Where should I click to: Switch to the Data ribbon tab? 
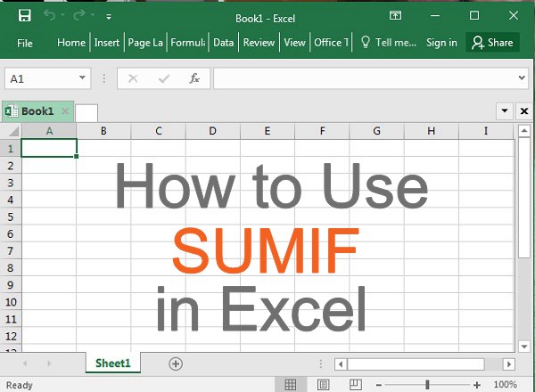click(x=224, y=43)
